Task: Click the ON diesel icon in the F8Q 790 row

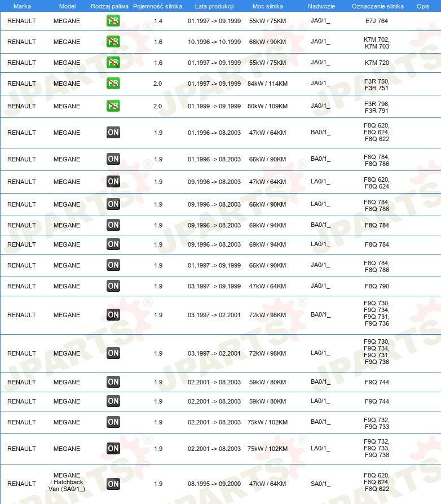Action: (113, 286)
